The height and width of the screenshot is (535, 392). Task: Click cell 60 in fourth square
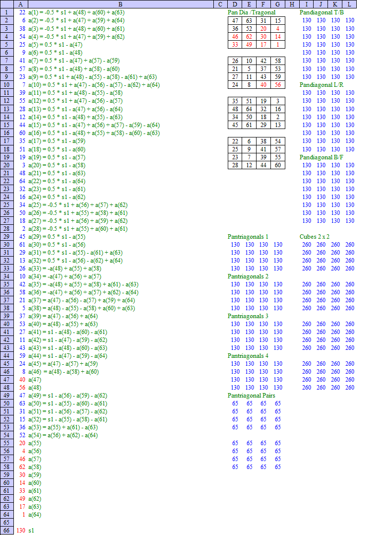click(278, 165)
